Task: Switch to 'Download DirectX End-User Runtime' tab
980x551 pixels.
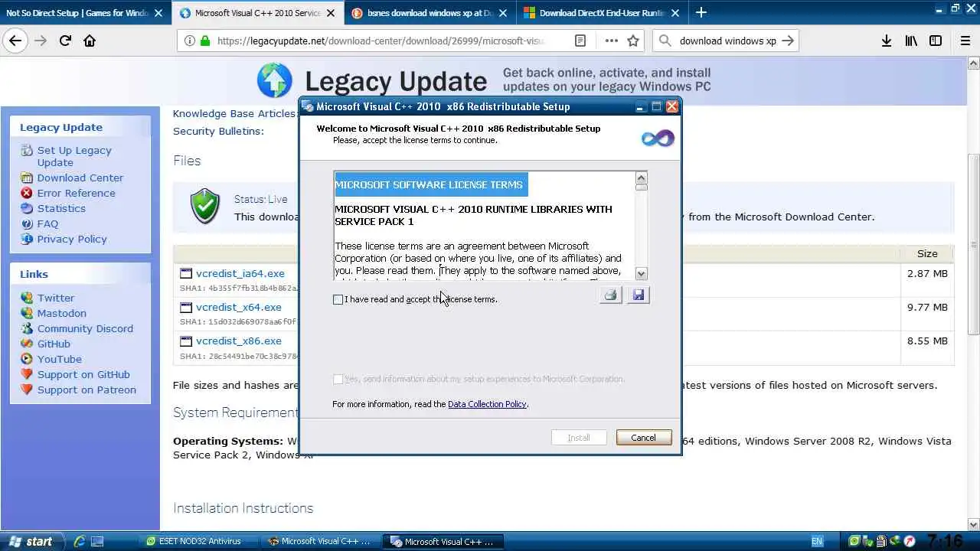Action: pyautogui.click(x=601, y=13)
